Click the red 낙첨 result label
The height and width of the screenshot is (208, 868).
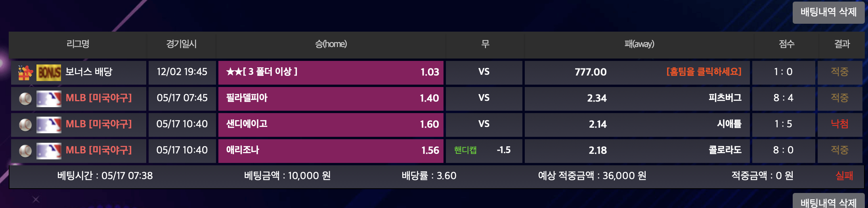point(839,124)
